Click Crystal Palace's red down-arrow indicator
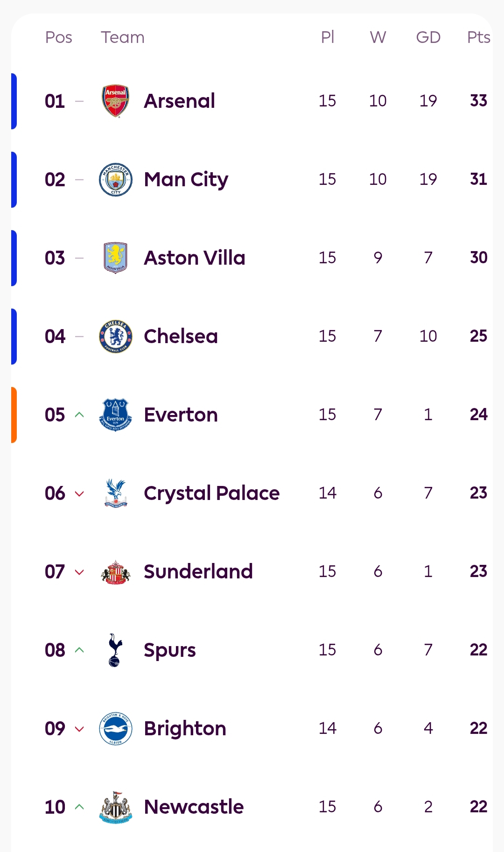The width and height of the screenshot is (504, 852). click(79, 493)
